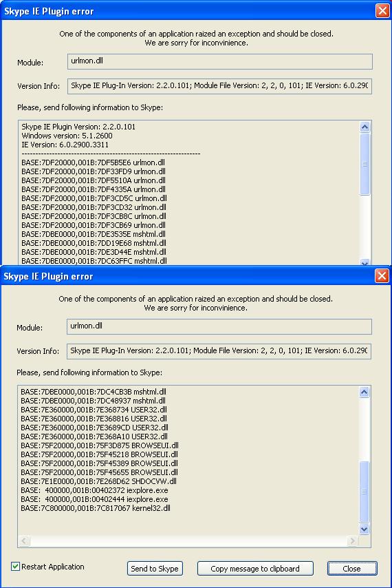Select the 'Windows version: 5.1.2600' line

pyautogui.click(x=67, y=136)
